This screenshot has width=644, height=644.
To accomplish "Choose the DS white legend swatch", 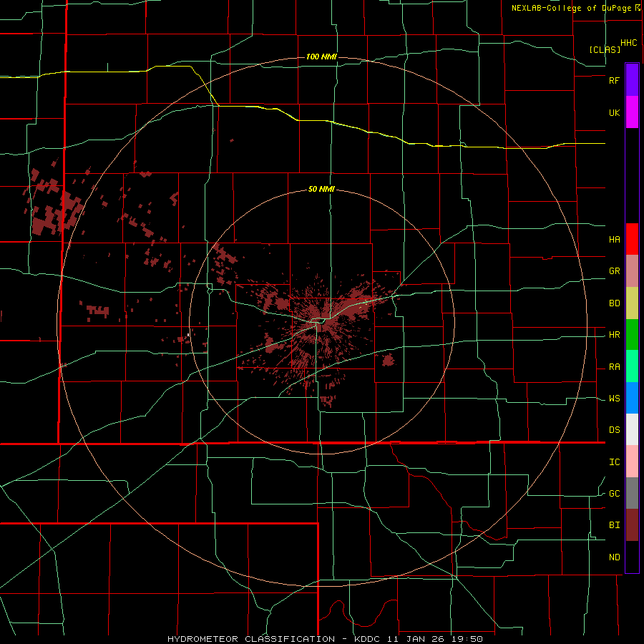I will click(x=632, y=429).
